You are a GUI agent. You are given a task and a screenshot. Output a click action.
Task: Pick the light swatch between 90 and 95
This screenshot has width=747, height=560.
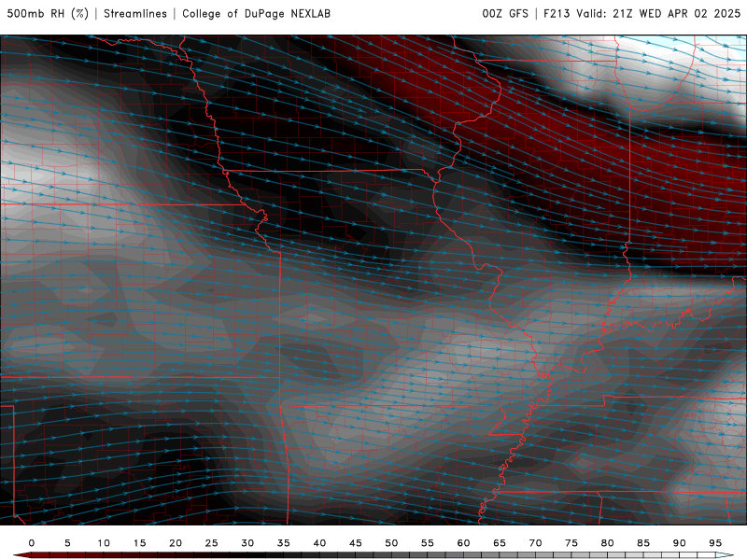click(697, 555)
